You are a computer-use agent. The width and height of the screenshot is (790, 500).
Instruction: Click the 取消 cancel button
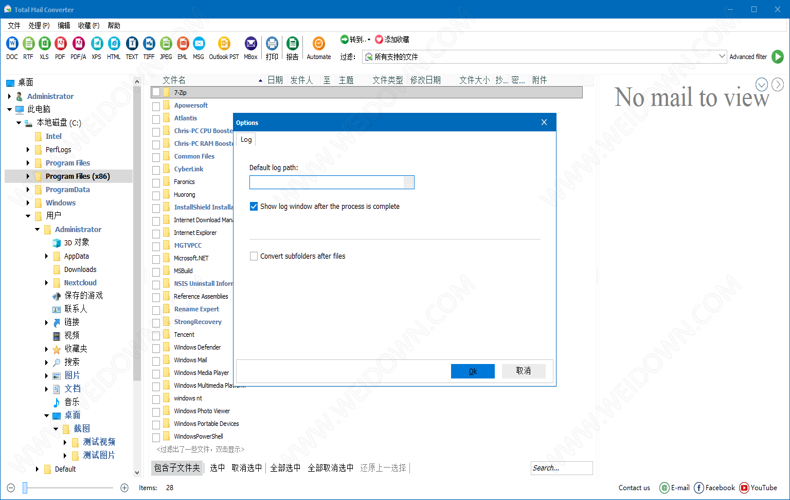pyautogui.click(x=523, y=371)
